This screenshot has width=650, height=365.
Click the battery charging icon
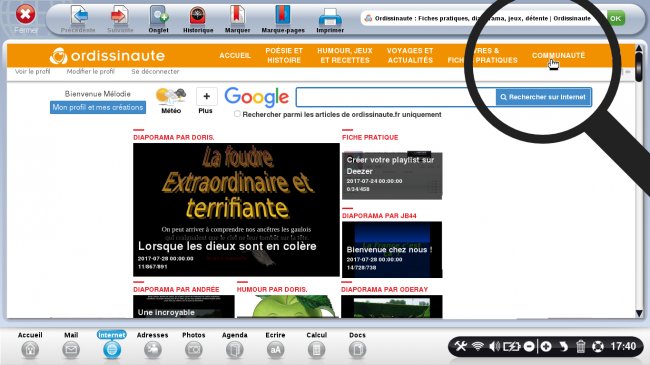[x=512, y=346]
